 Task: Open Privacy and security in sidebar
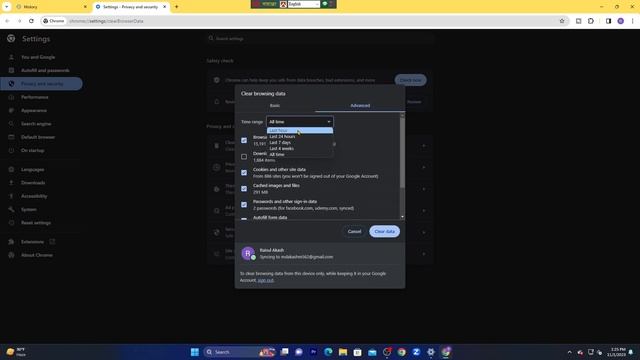click(42, 84)
